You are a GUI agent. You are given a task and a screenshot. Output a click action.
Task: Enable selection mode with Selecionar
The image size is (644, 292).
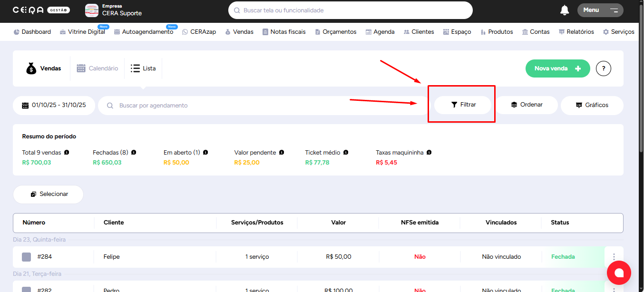point(48,194)
